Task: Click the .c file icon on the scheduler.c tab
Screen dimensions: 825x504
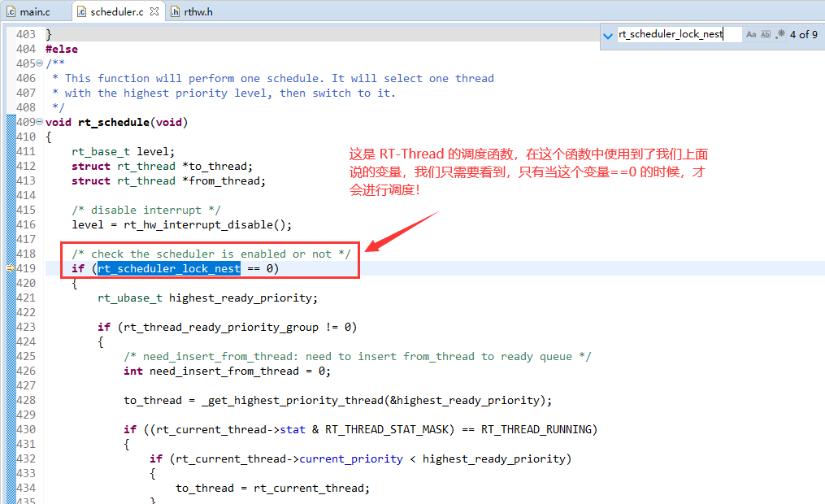Action: 81,11
